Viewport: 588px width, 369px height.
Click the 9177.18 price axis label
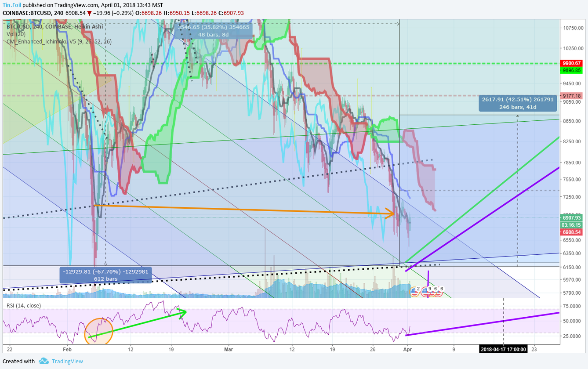[x=571, y=96]
